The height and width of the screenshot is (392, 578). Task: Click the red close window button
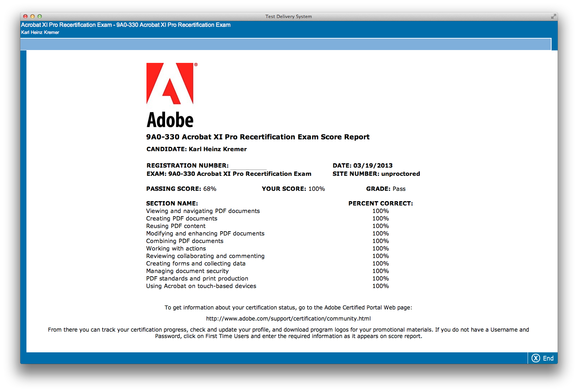point(25,16)
